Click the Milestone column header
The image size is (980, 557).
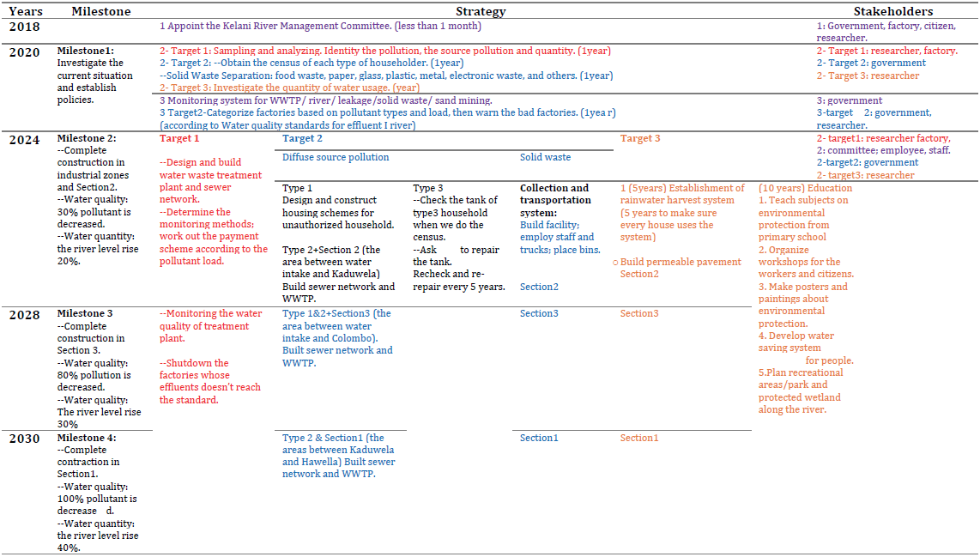[101, 11]
